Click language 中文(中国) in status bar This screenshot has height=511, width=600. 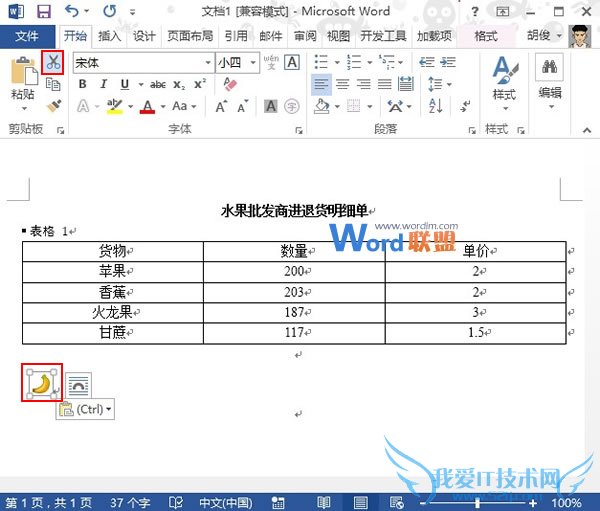pyautogui.click(x=226, y=502)
